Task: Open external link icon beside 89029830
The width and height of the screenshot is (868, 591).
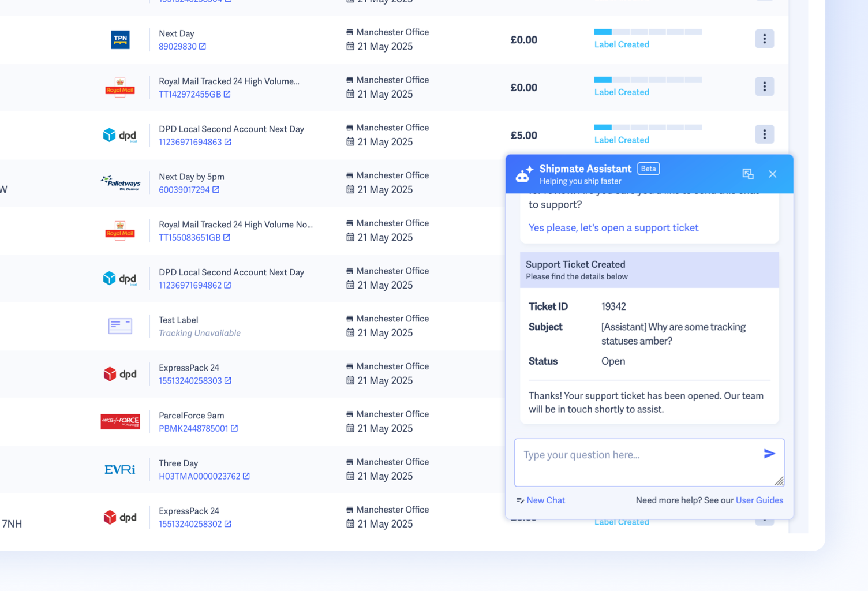Action: [x=203, y=46]
